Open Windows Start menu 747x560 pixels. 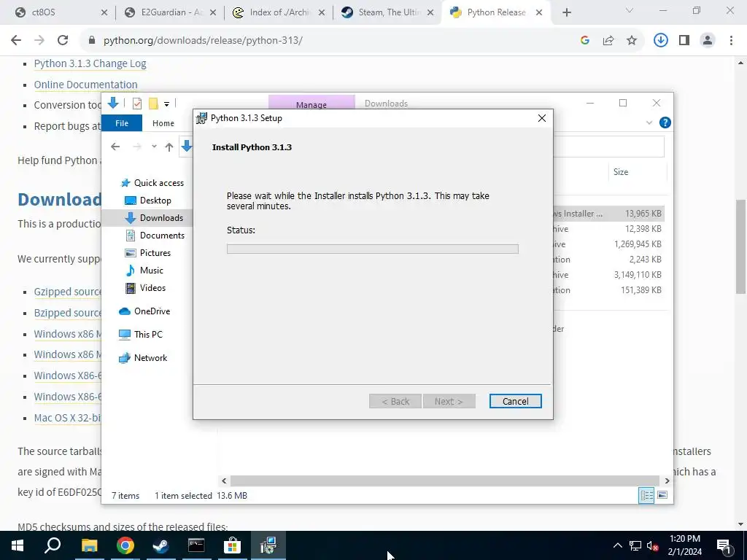pos(18,545)
